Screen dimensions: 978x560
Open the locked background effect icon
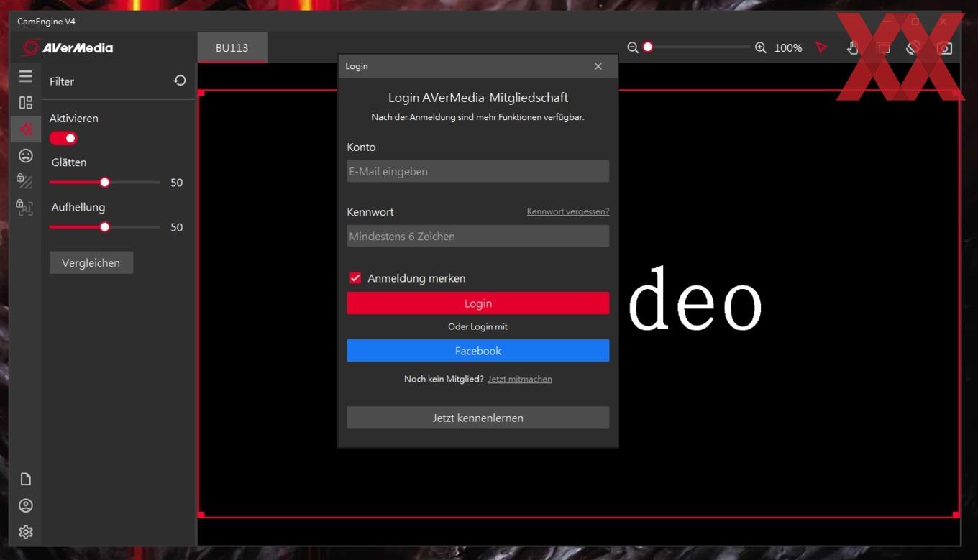[25, 181]
